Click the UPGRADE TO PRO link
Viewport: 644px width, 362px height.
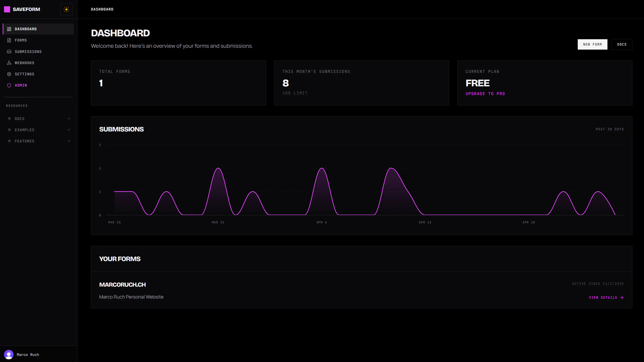click(485, 94)
